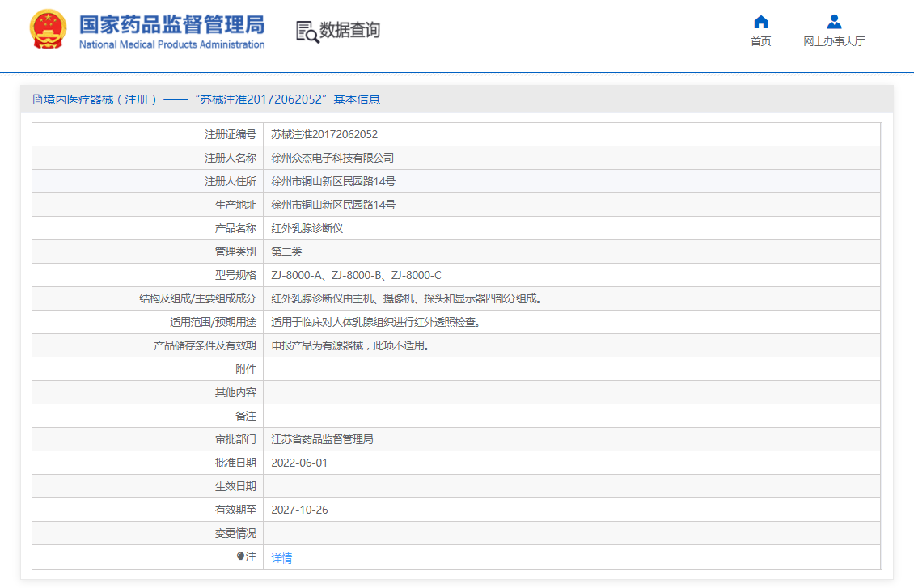
Task: Click expiry date 2027-10-26
Action: pos(299,510)
